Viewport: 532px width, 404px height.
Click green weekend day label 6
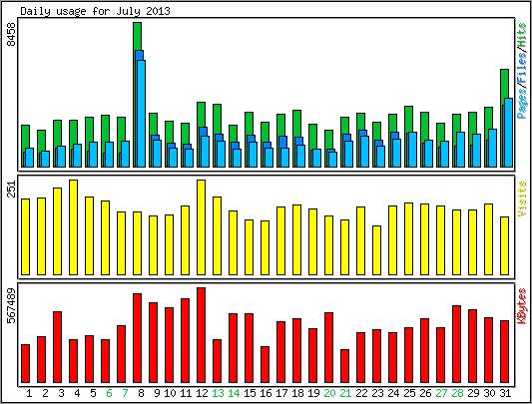coord(109,393)
